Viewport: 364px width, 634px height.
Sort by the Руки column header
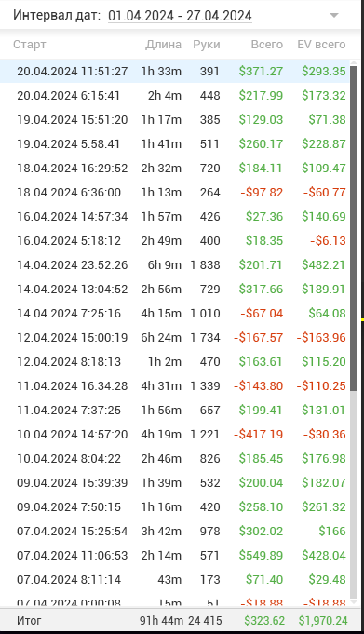(x=207, y=45)
